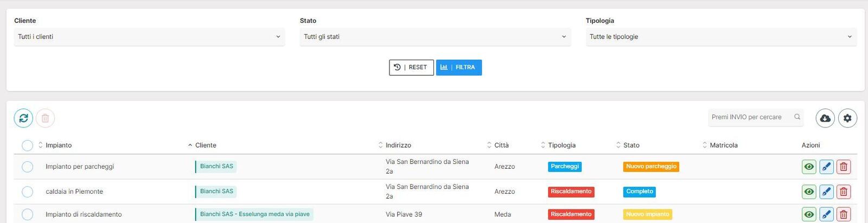Toggle the select-all rows header checkbox
Image resolution: width=868 pixels, height=223 pixels.
(28, 145)
